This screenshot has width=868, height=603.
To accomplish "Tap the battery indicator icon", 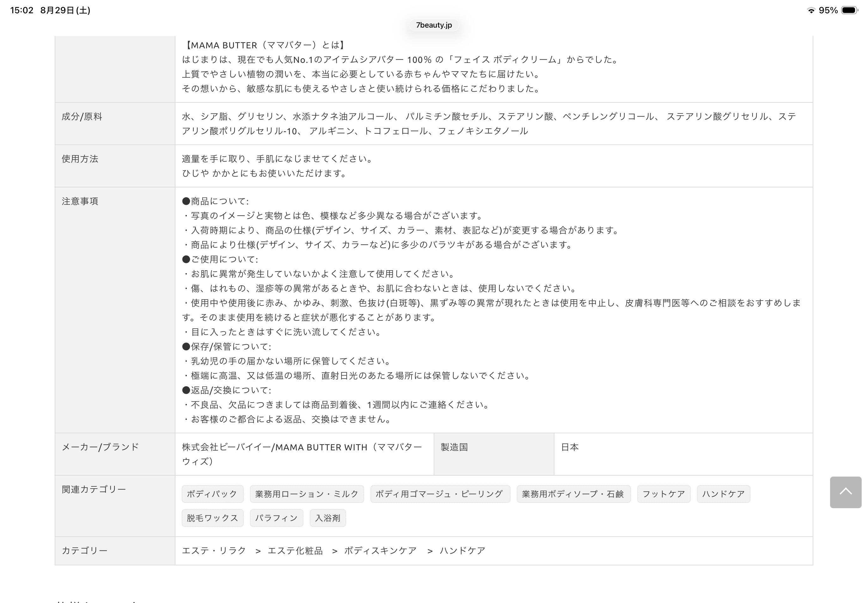I will point(849,10).
